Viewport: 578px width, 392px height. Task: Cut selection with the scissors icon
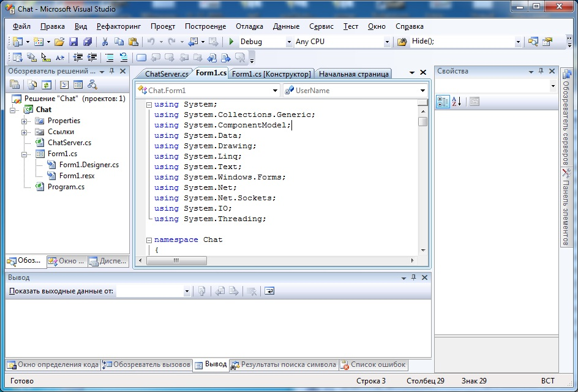(x=105, y=42)
